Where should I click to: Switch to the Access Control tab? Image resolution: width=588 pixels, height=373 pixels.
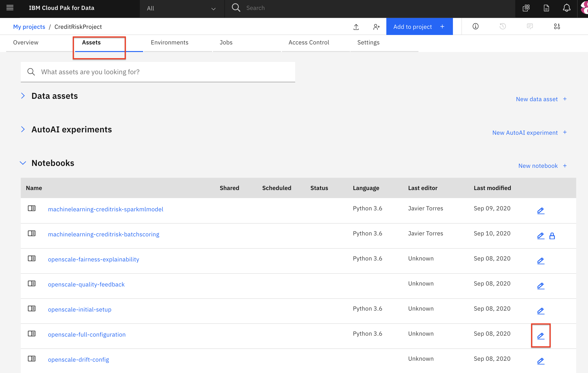point(309,42)
